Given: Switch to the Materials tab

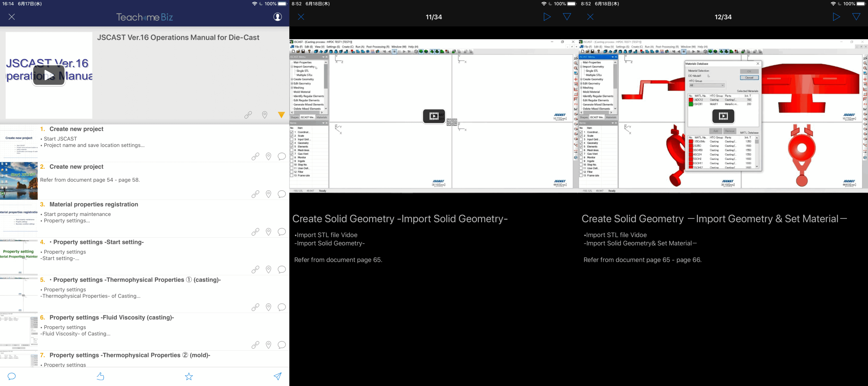Looking at the screenshot, I should point(322,117).
